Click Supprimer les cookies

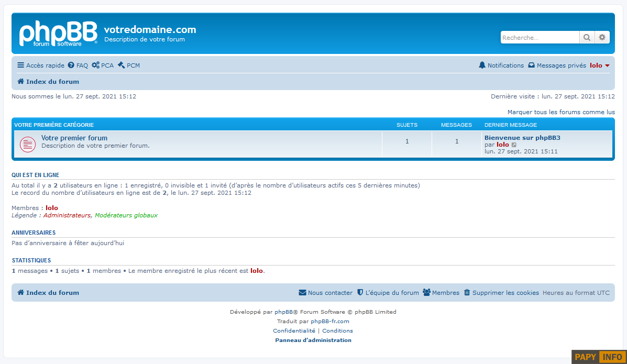505,293
